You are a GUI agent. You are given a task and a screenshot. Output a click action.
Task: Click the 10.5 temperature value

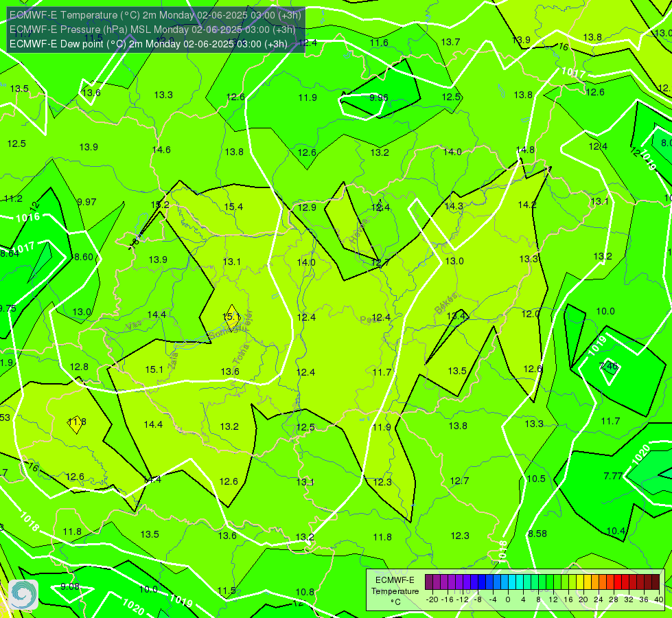(536, 479)
